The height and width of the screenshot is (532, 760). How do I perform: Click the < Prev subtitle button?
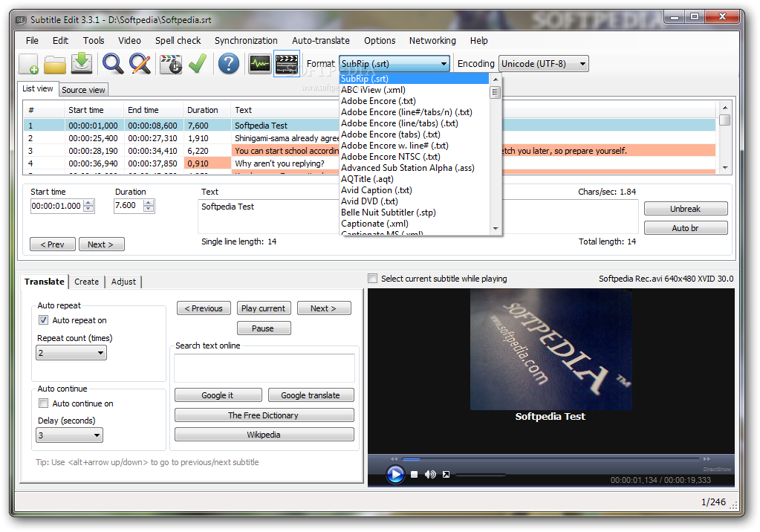(52, 244)
